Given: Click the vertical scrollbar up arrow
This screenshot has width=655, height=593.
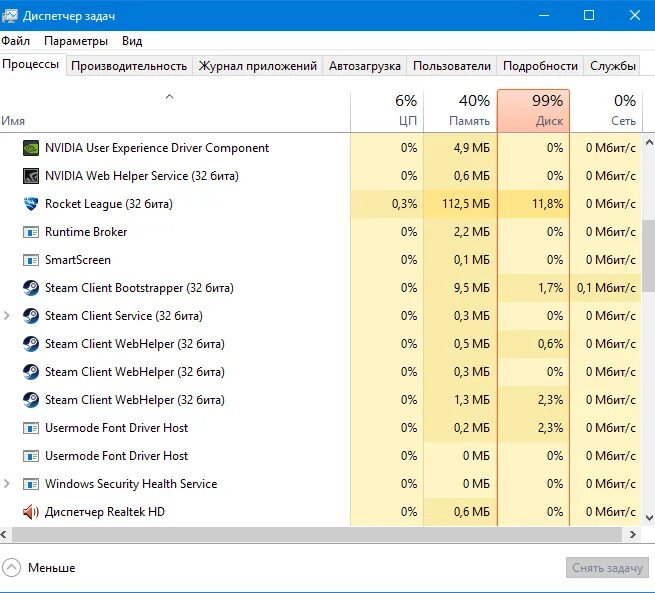Looking at the screenshot, I should point(649,142).
